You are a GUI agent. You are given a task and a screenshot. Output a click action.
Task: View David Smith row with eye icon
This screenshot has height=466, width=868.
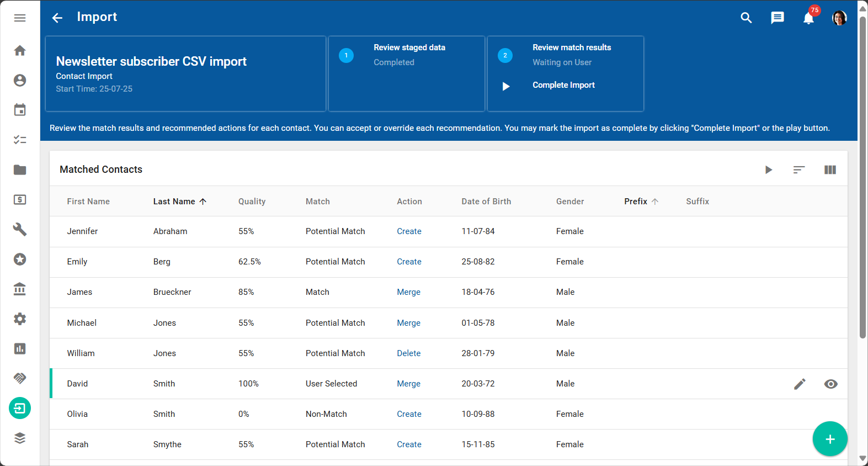click(830, 384)
